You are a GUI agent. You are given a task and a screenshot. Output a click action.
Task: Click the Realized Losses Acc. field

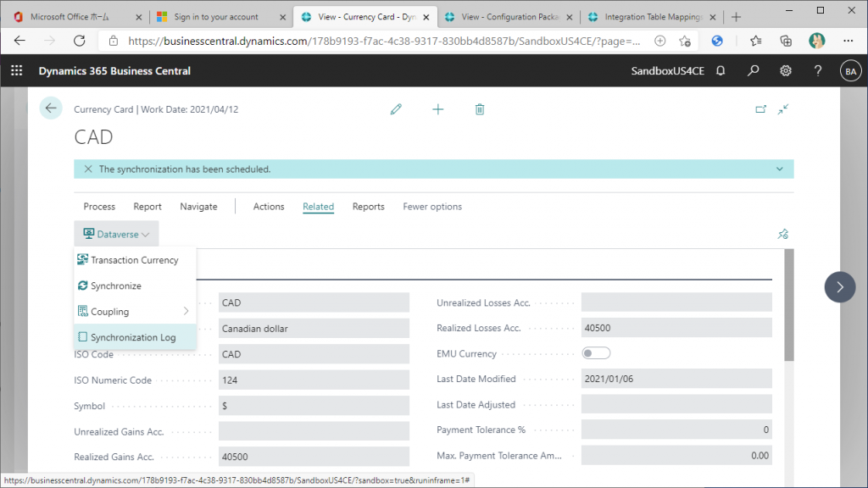point(676,328)
